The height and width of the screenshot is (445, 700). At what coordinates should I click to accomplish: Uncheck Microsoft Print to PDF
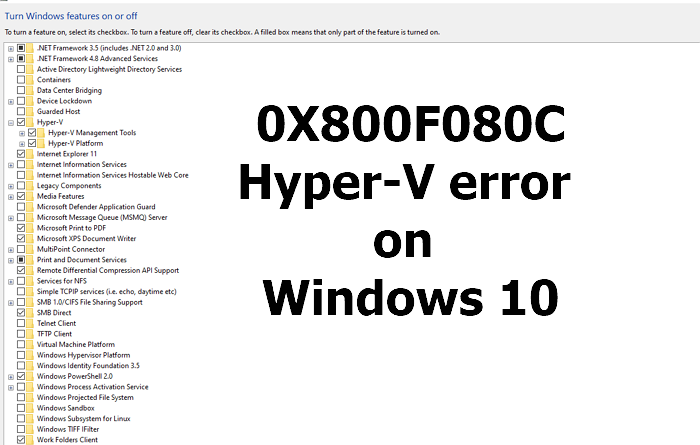(21, 228)
